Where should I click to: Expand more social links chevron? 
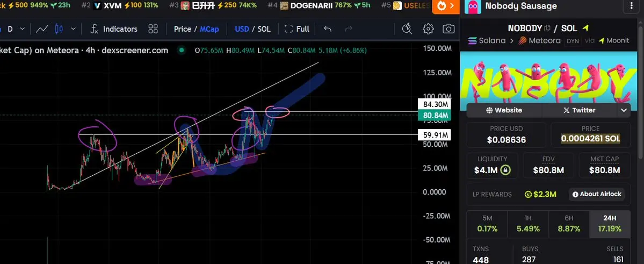[624, 110]
